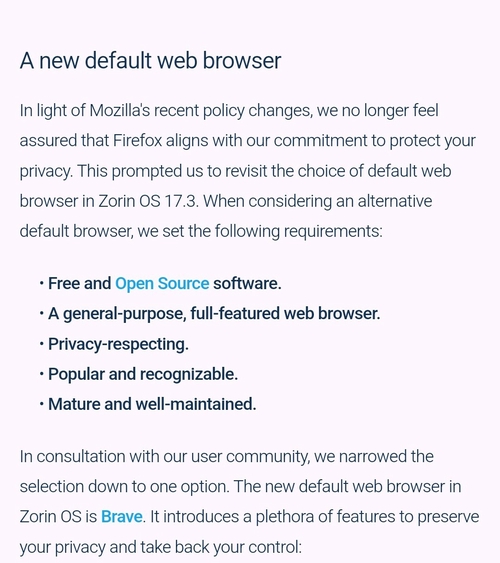The image size is (500, 563).
Task: Click the bullet Privacy-respecting
Action: (x=118, y=344)
